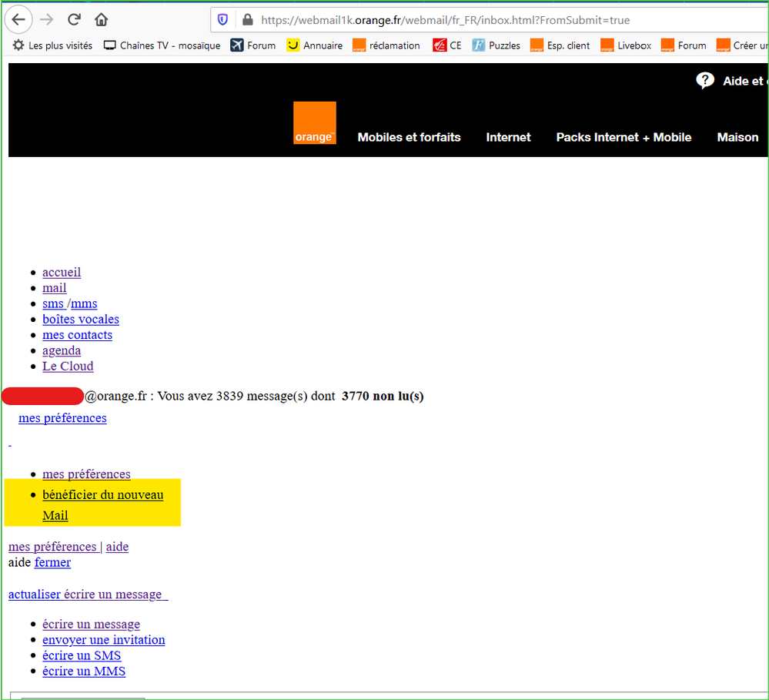Click 'écrire un MMS' link
This screenshot has height=700, width=769.
[84, 672]
